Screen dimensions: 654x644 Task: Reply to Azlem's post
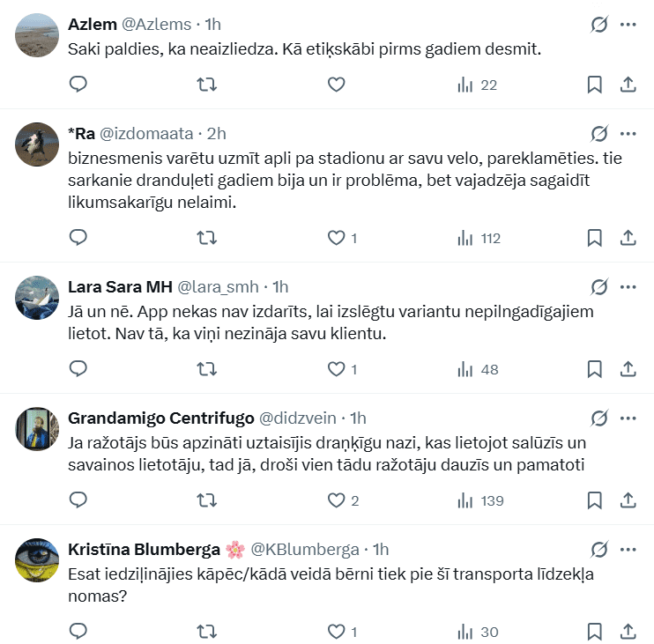[x=78, y=85]
